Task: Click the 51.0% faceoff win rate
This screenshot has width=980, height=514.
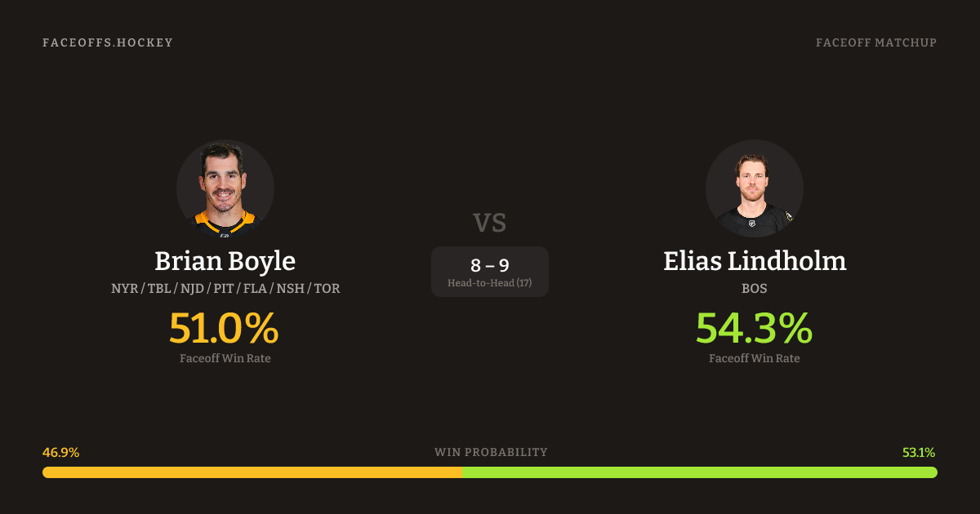Action: (225, 328)
